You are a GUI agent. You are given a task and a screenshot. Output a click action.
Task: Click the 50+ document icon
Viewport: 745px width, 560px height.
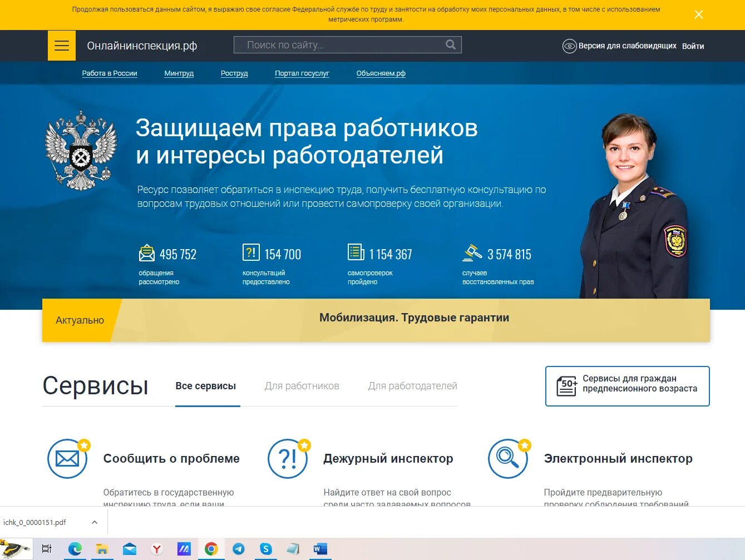click(x=567, y=386)
